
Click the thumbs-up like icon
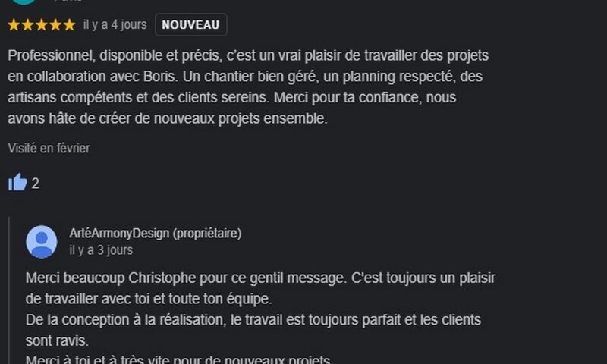(17, 182)
